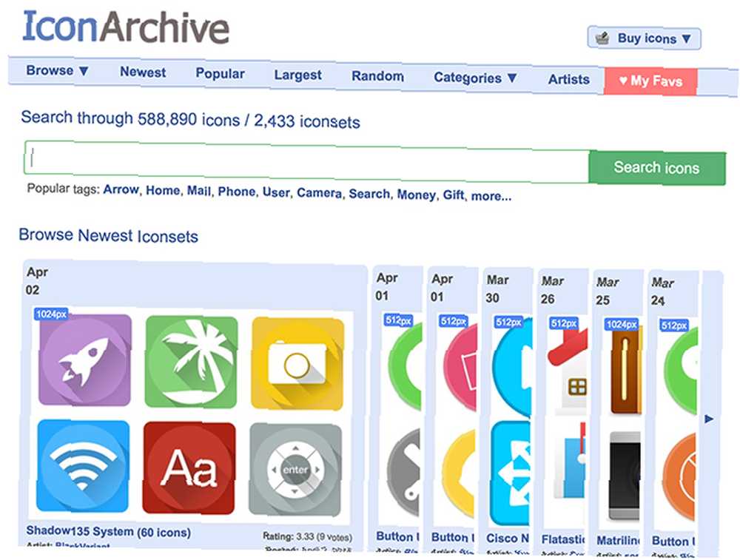Go to Largest in navigation bar
This screenshot has width=740, height=560.
point(297,75)
